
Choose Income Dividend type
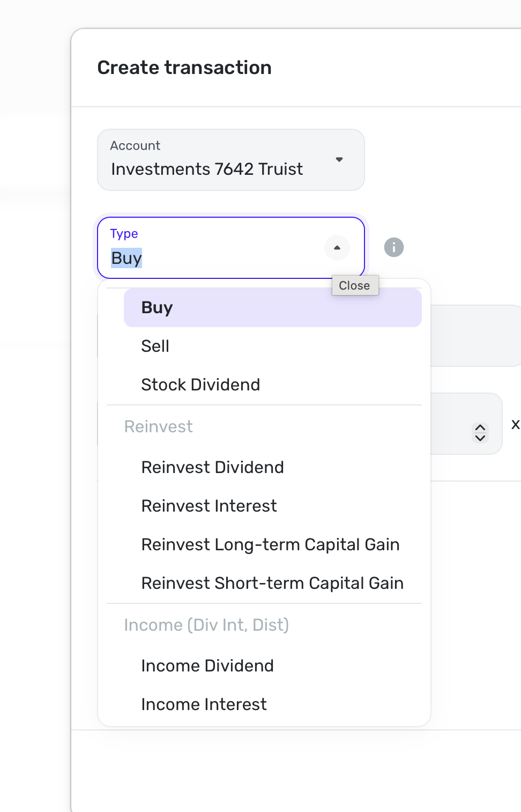point(207,666)
